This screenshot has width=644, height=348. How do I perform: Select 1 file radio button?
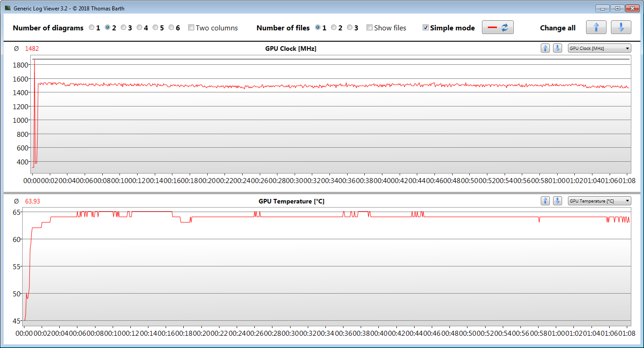pyautogui.click(x=318, y=28)
